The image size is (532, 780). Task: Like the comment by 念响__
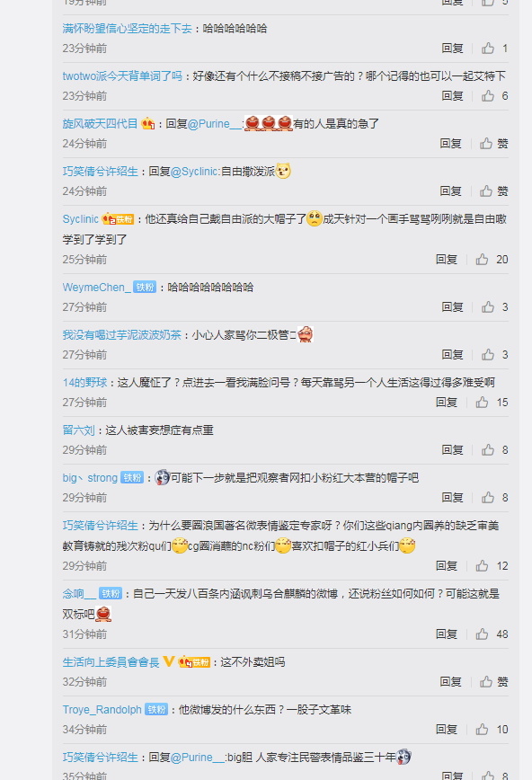pyautogui.click(x=482, y=634)
